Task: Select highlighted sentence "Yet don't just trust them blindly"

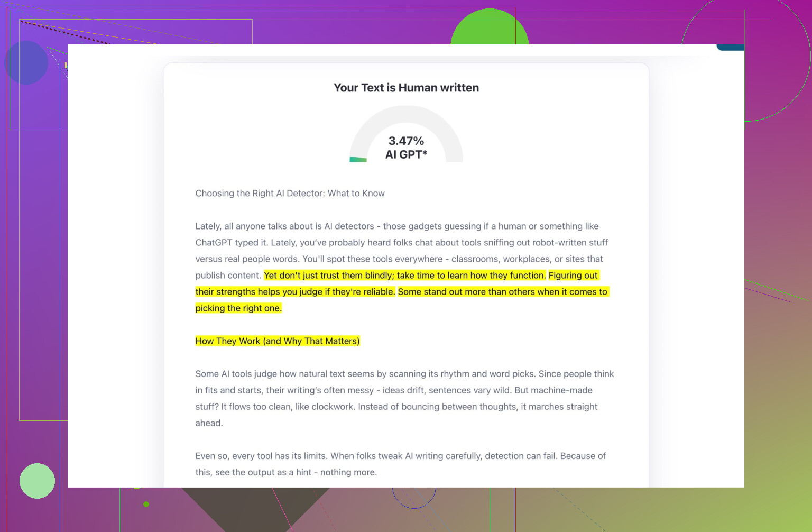Action: (x=404, y=276)
